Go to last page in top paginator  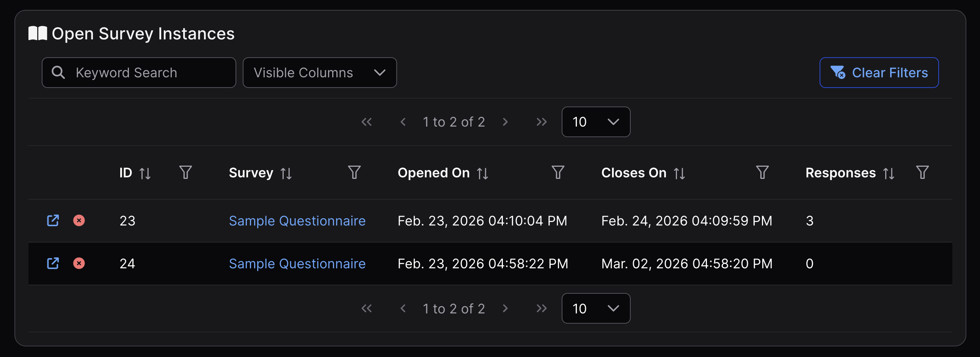point(541,122)
